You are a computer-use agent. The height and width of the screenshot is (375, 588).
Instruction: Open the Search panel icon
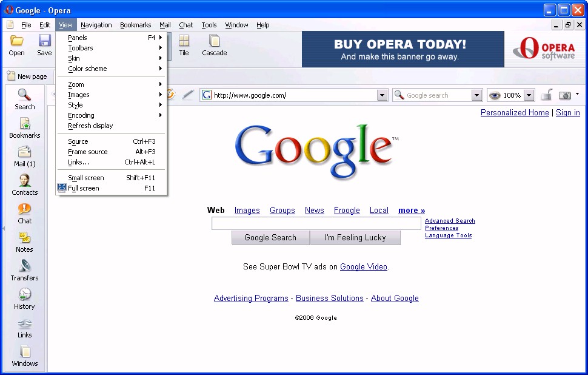click(x=24, y=95)
